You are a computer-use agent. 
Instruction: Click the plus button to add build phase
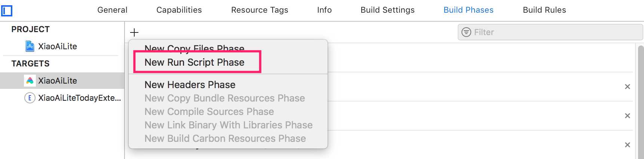[134, 32]
